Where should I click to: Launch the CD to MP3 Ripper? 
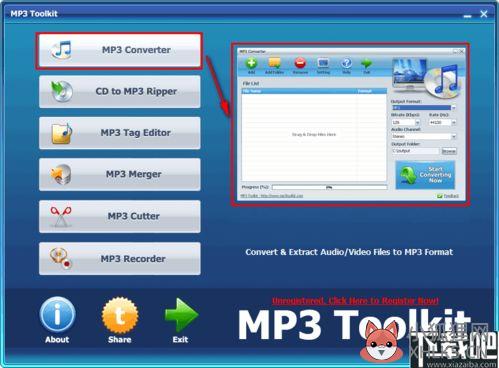119,92
